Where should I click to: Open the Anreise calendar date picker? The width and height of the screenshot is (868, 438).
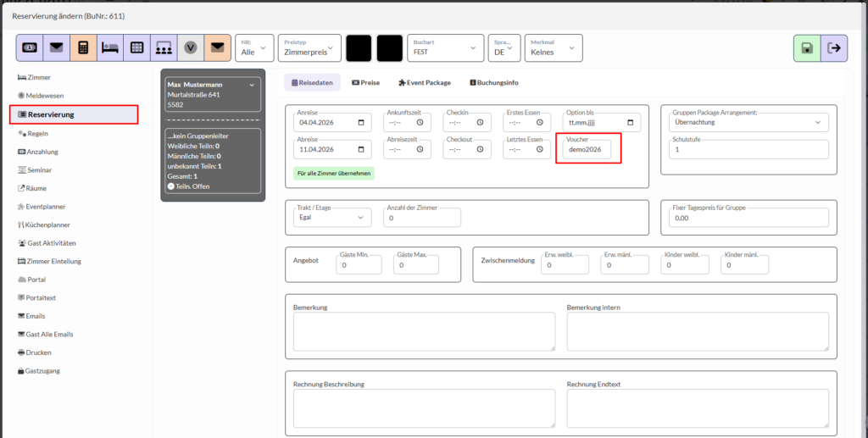point(363,124)
